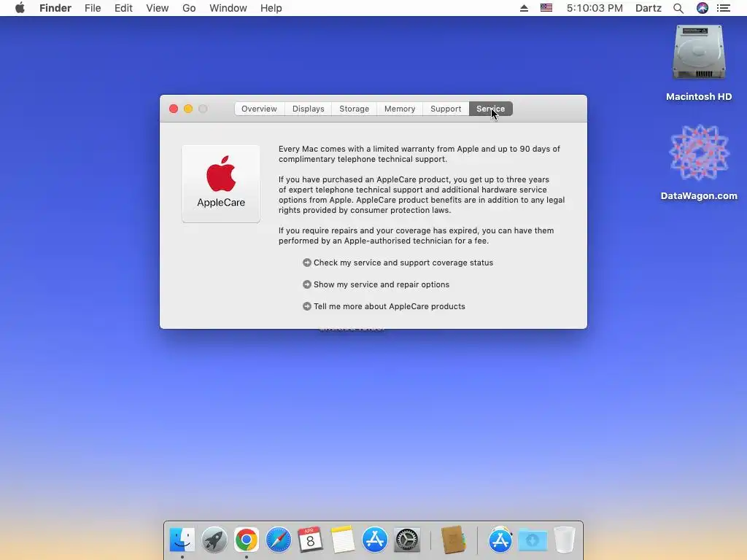747x560 pixels.
Task: Switch to the Memory tab
Action: tap(400, 109)
